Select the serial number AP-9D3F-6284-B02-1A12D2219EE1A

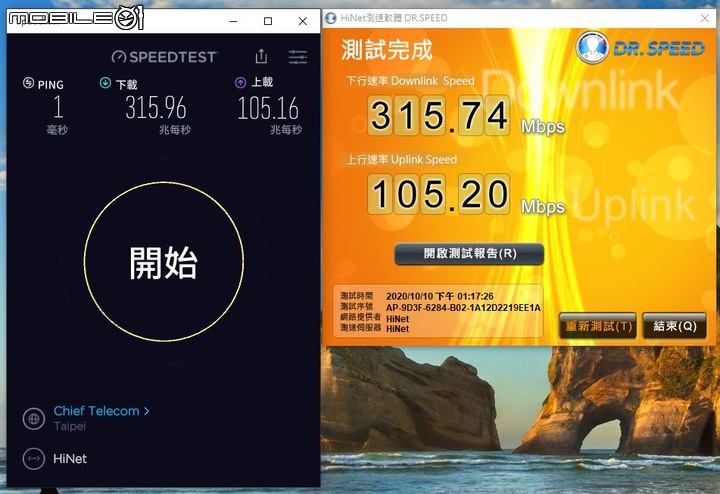tap(463, 308)
